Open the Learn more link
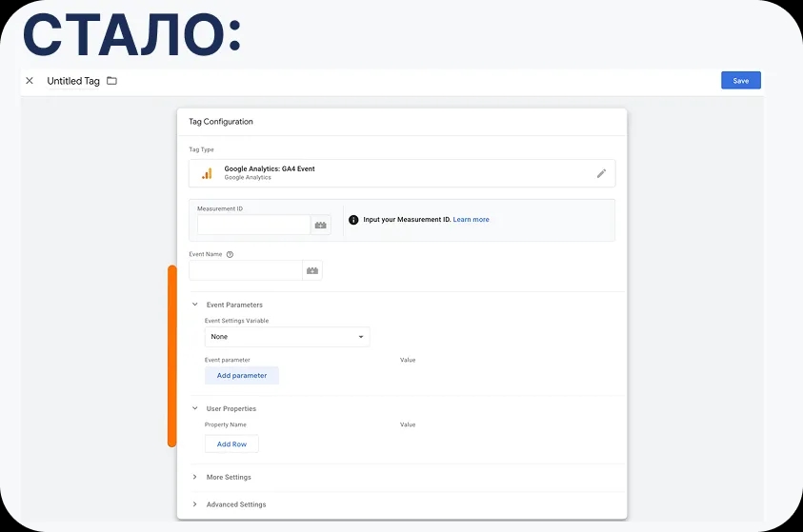The width and height of the screenshot is (803, 532). coord(471,220)
